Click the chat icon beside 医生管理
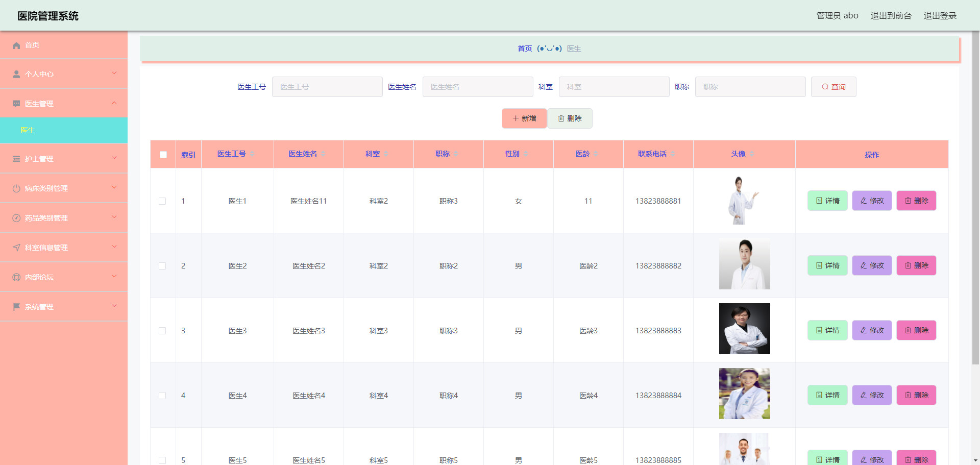 pos(16,104)
